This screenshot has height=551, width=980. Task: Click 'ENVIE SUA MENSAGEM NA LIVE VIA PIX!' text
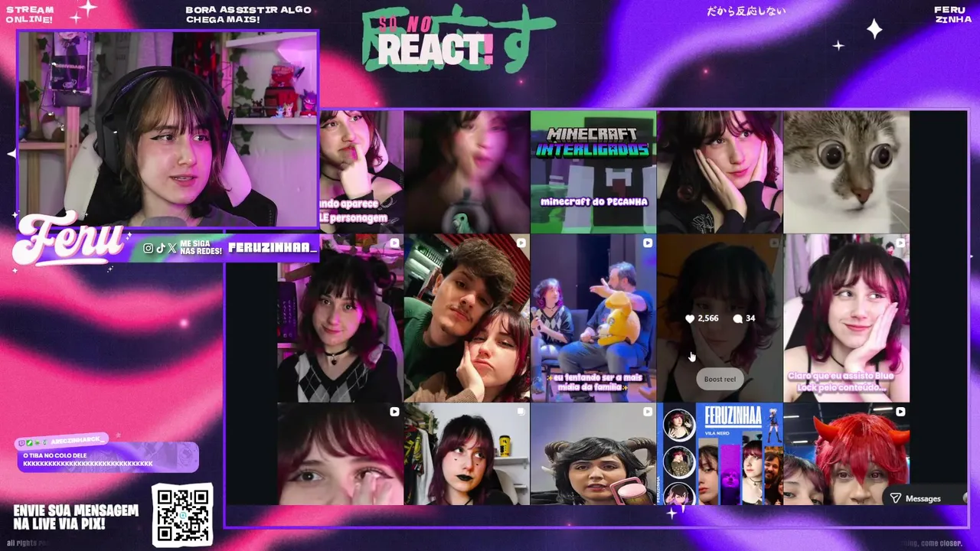tap(76, 517)
